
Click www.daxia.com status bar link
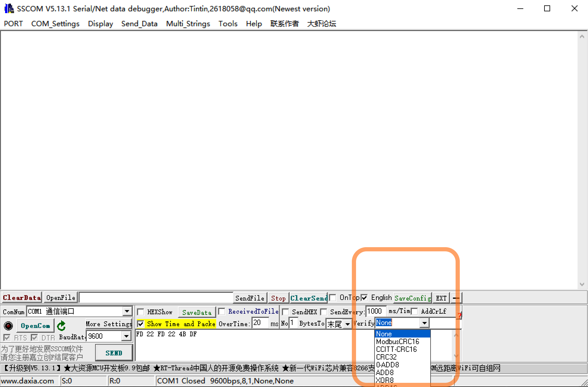[x=27, y=381]
